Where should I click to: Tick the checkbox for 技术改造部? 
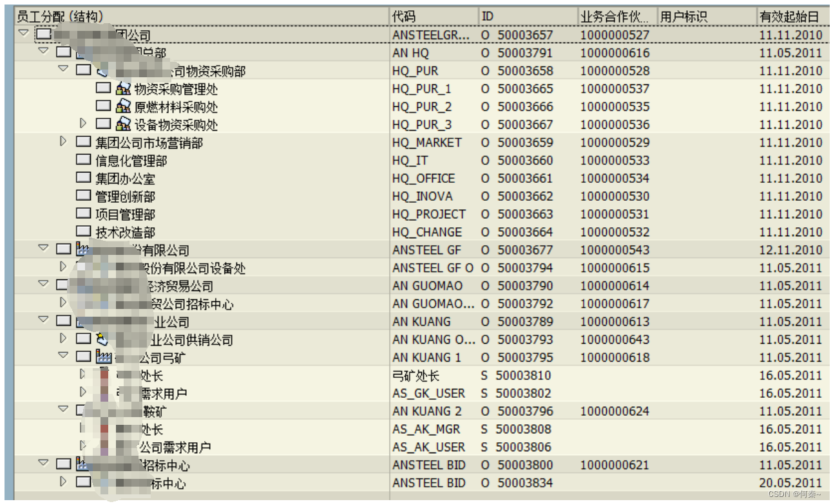coord(83,231)
